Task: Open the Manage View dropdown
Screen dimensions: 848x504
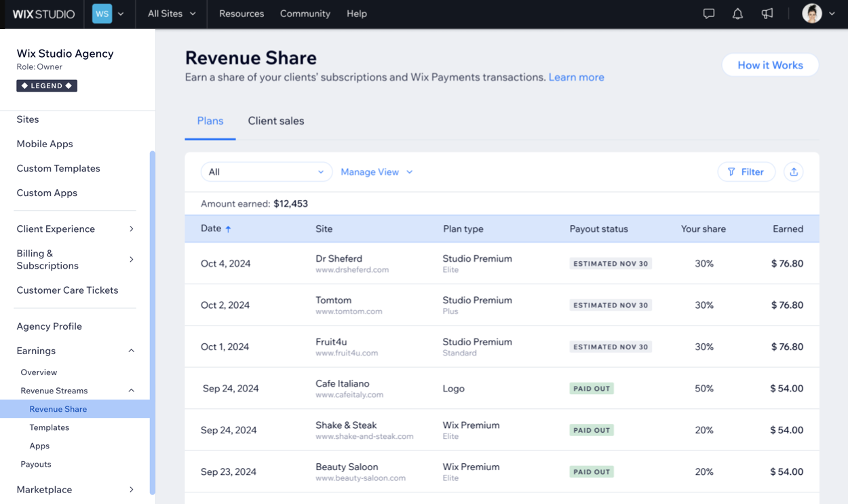Action: point(377,172)
